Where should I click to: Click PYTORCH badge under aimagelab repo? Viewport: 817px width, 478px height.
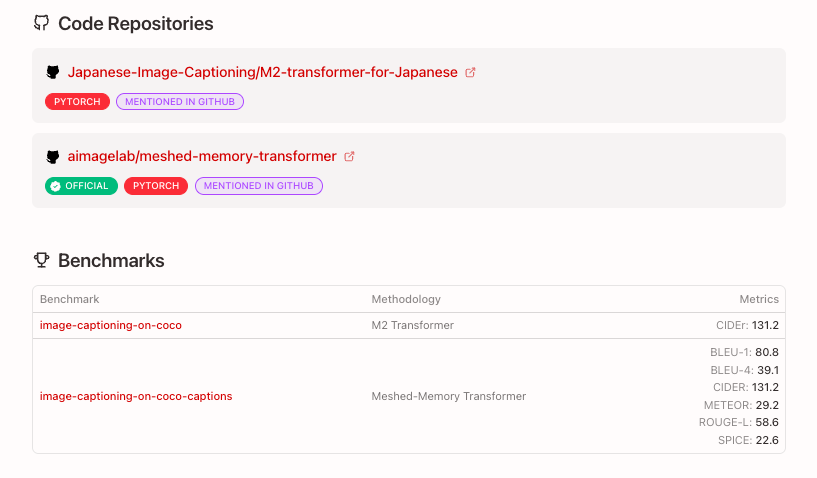tap(156, 186)
